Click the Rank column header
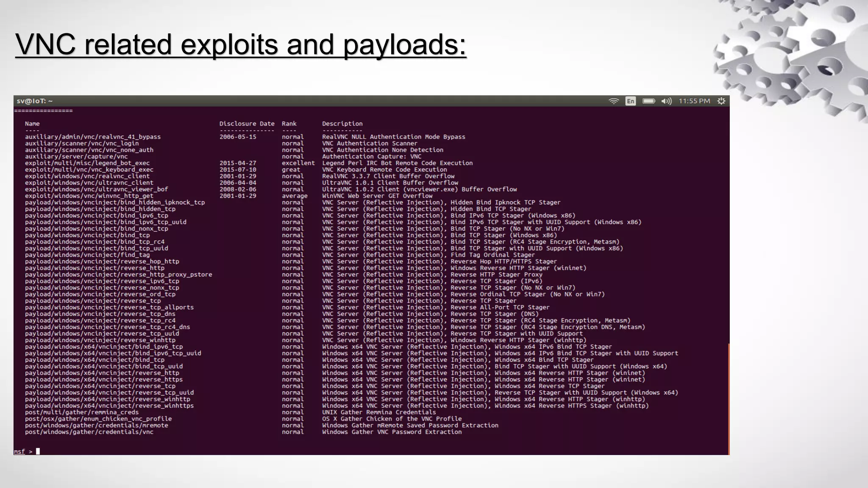This screenshot has height=488, width=868. click(289, 124)
